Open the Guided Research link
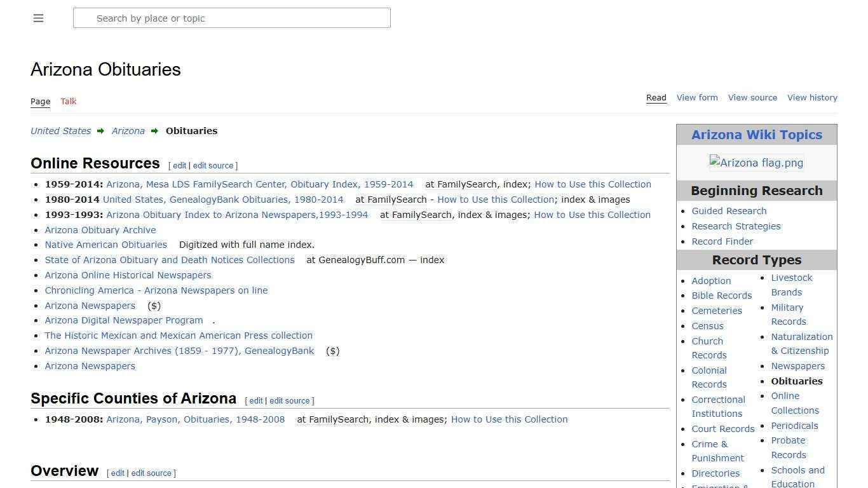868x488 pixels. pos(729,210)
